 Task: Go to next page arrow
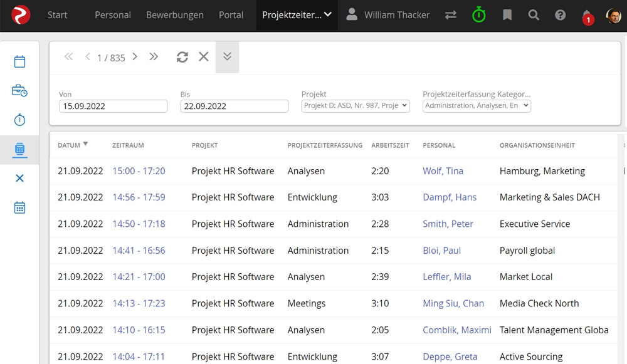point(135,57)
